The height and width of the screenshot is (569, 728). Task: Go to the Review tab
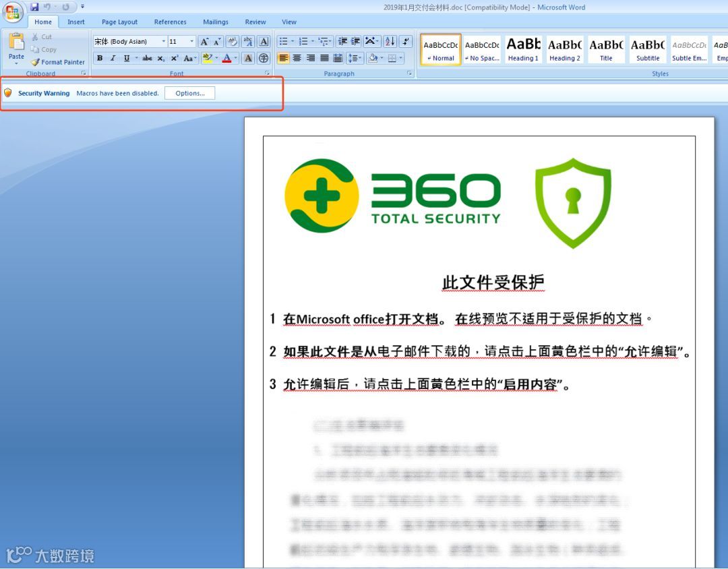click(x=255, y=22)
